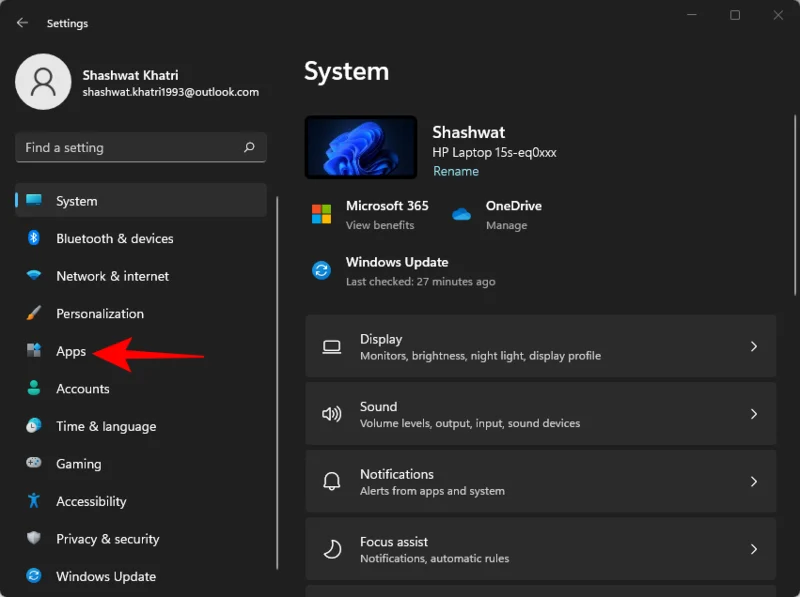Select the Network & internet globe icon
This screenshot has width=800, height=597.
32,276
